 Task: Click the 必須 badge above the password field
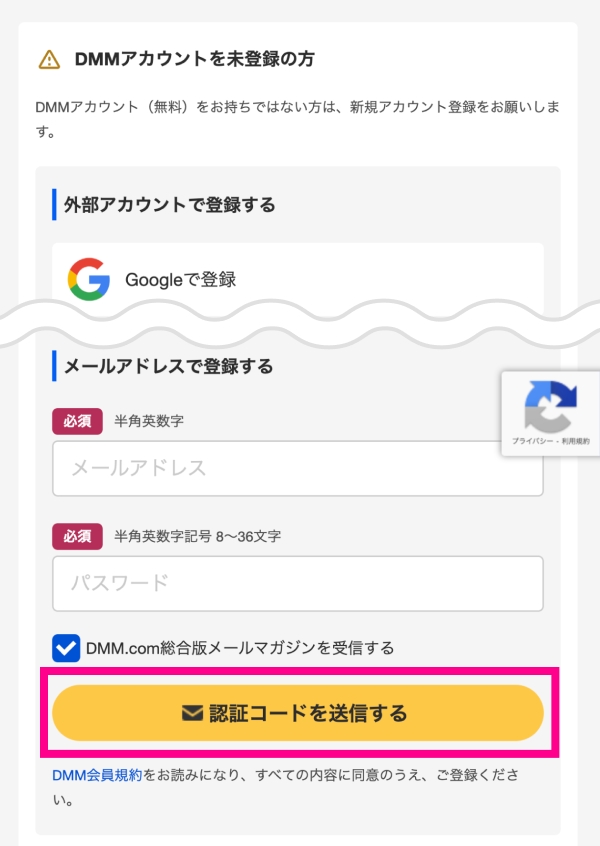click(77, 536)
